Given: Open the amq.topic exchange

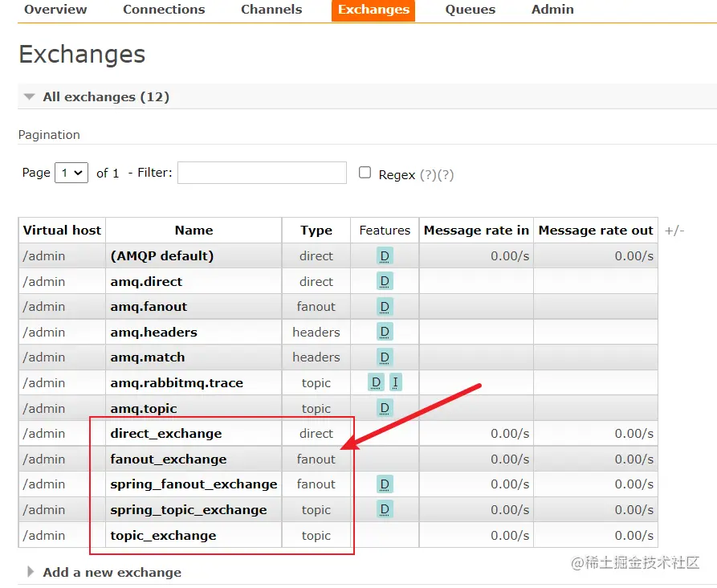Looking at the screenshot, I should [144, 409].
